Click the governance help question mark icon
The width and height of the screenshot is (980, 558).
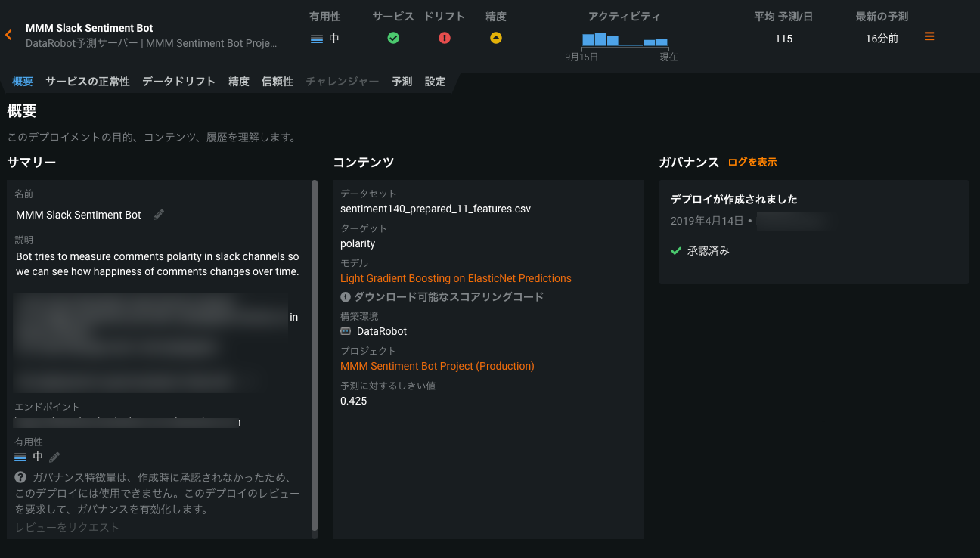pos(21,478)
